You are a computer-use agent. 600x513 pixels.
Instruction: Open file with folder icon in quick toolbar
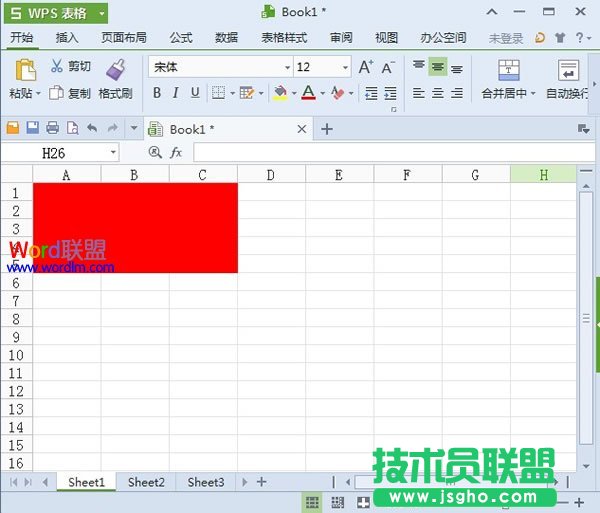[x=13, y=128]
